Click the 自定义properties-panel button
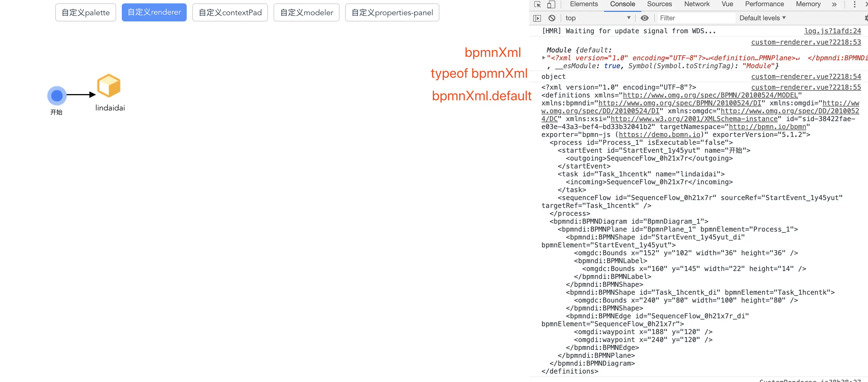Screen dimensions: 868x382 pyautogui.click(x=392, y=13)
